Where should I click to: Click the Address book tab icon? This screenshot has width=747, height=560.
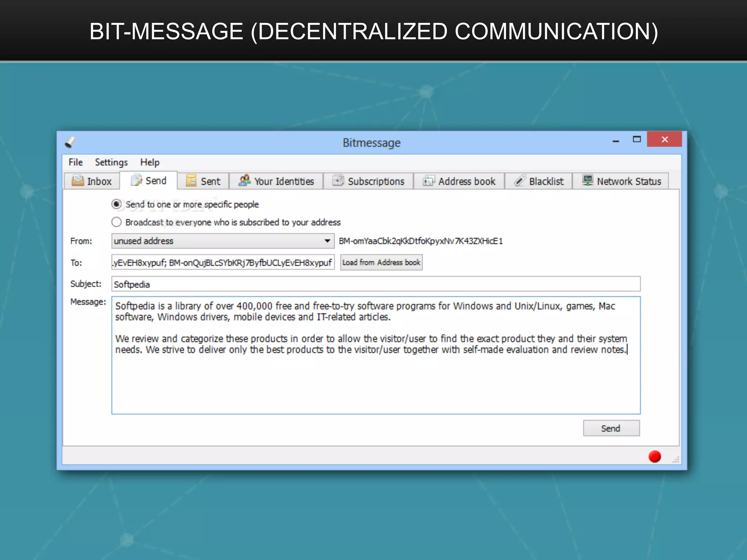pyautogui.click(x=429, y=180)
